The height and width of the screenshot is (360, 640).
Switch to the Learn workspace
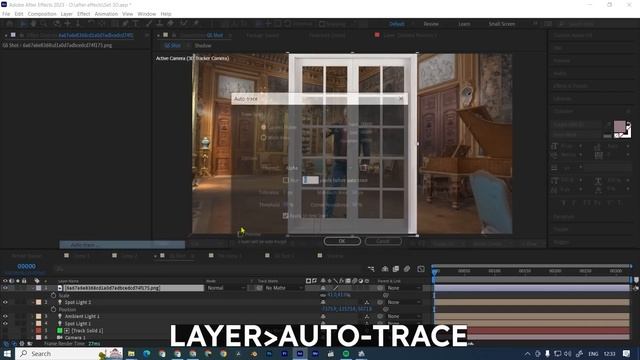click(464, 24)
